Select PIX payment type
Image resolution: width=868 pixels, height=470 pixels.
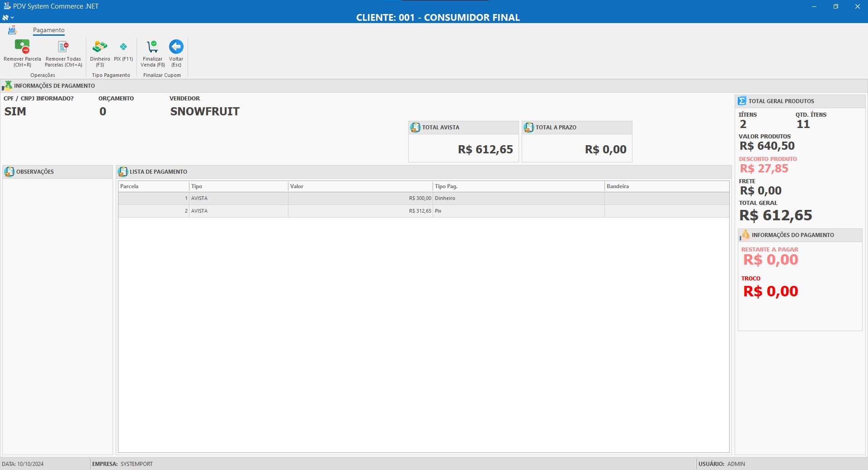(123, 47)
